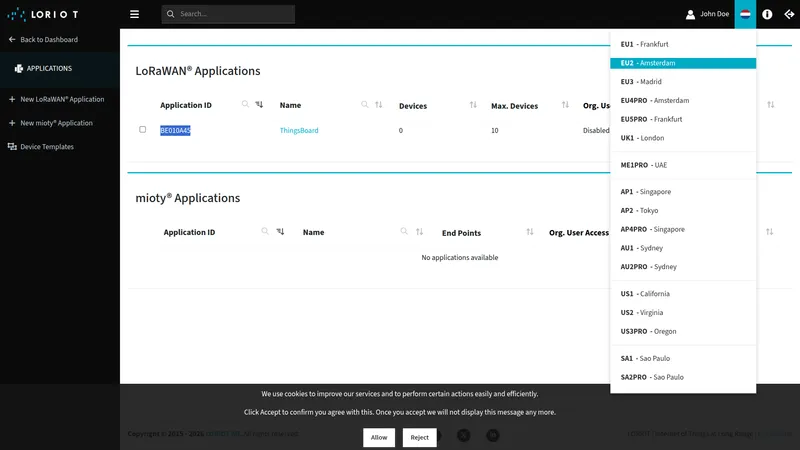Search LoRaWAN Application ID column
800x450 pixels.
point(245,104)
